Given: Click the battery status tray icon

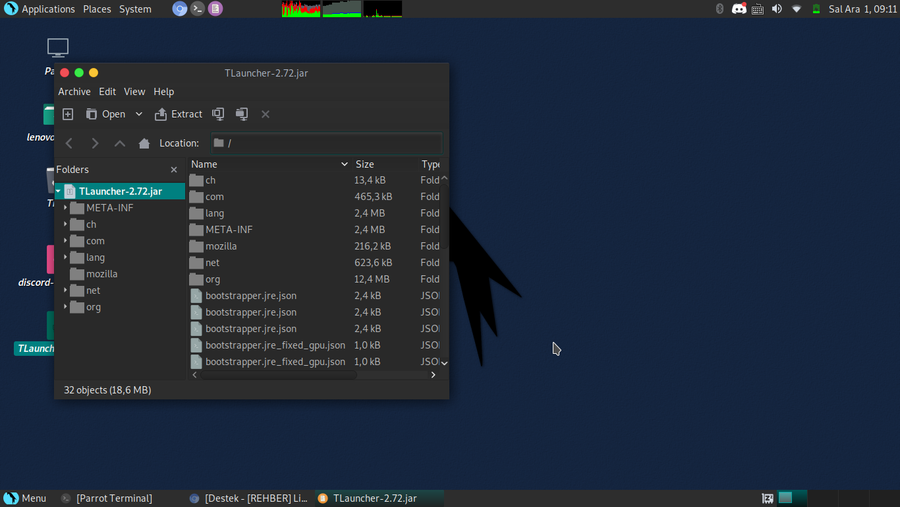Looking at the screenshot, I should (x=816, y=9).
